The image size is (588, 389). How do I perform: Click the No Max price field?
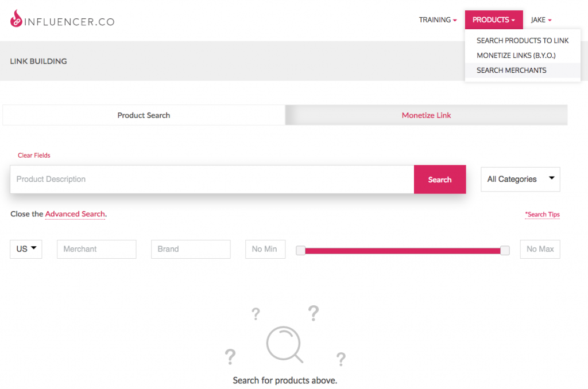[540, 249]
